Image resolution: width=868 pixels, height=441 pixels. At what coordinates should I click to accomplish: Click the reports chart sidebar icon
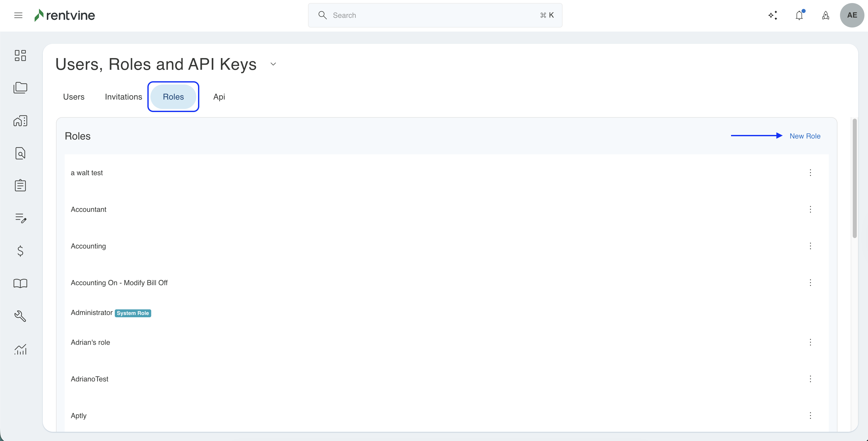[x=20, y=349]
